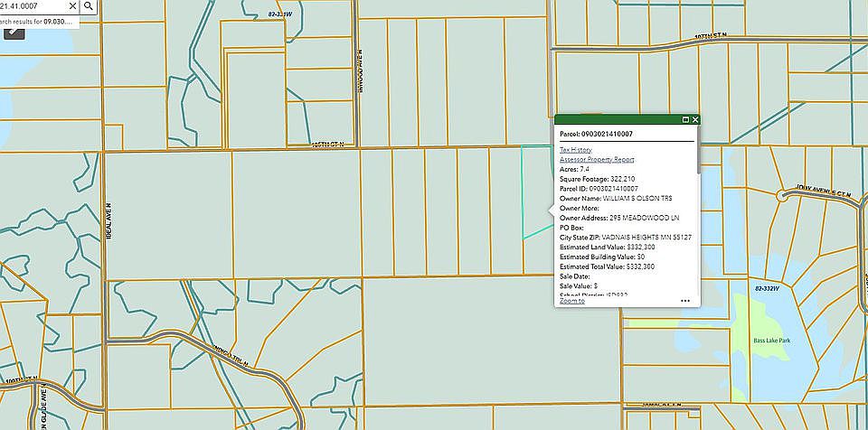The width and height of the screenshot is (868, 430).
Task: Click the search results suggestion text
Action: pos(37,22)
